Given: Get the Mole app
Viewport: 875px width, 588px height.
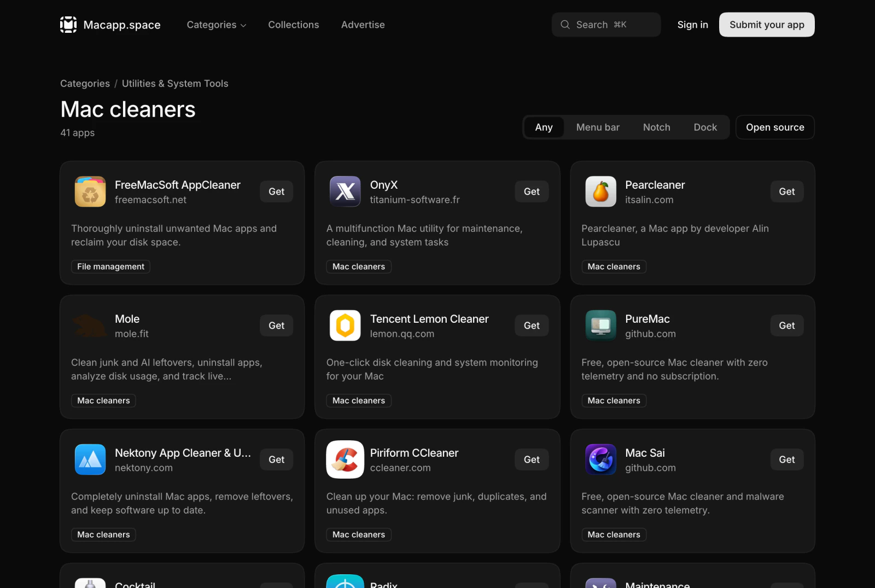Looking at the screenshot, I should coord(276,325).
